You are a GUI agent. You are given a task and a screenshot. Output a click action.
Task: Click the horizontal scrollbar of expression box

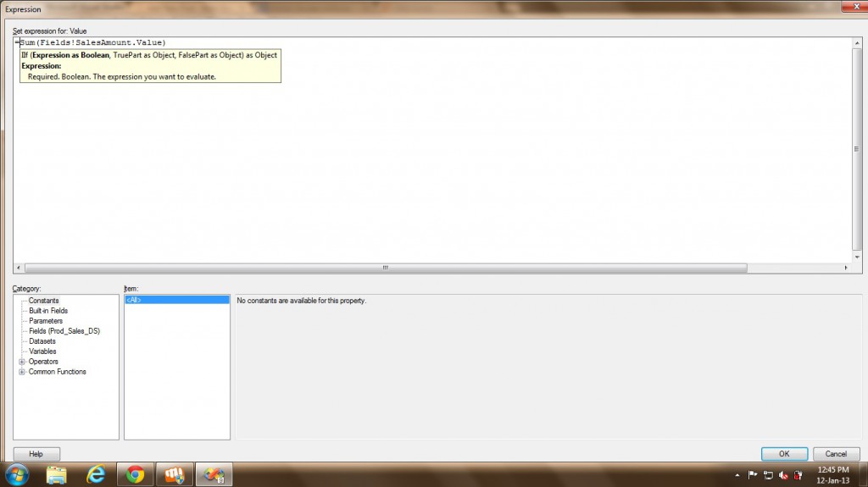(385, 268)
